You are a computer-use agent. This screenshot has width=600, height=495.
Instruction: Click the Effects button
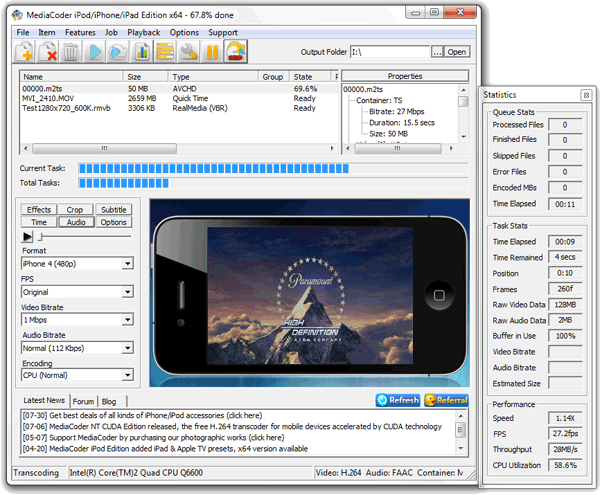[39, 210]
